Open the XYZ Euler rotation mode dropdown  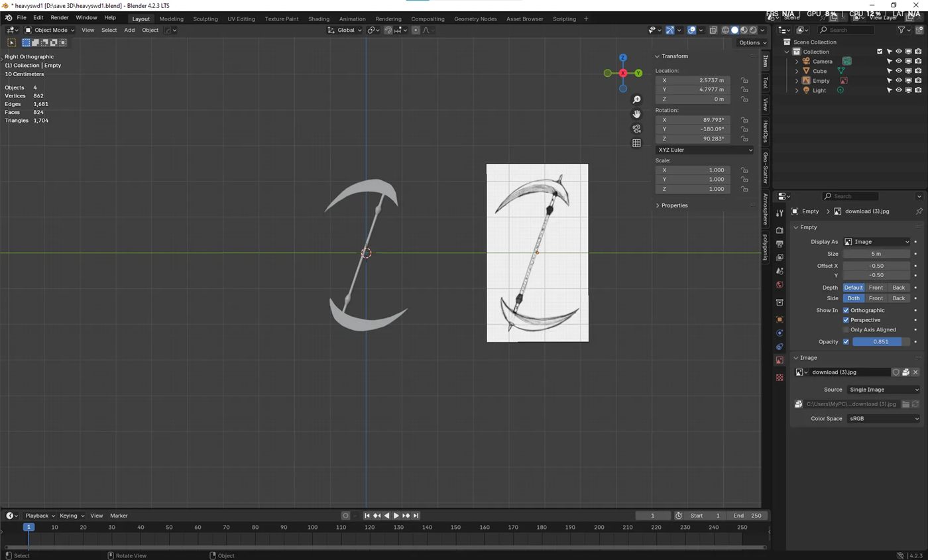point(705,150)
